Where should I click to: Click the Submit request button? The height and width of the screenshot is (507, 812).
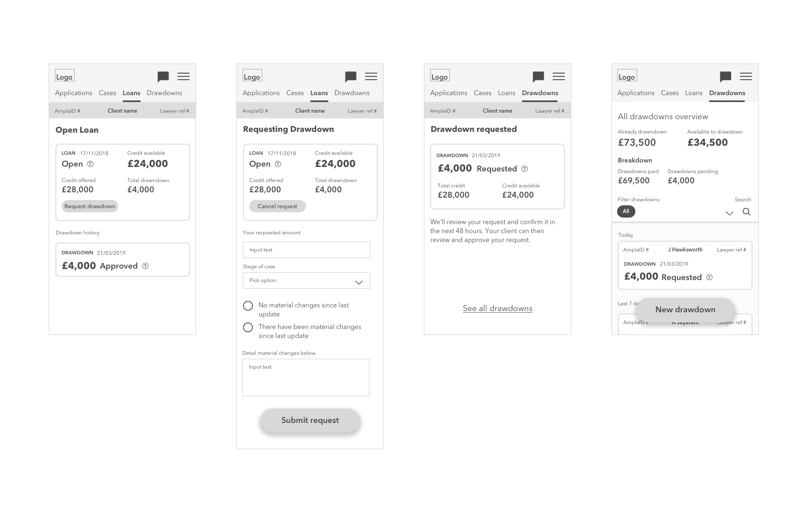pos(310,420)
